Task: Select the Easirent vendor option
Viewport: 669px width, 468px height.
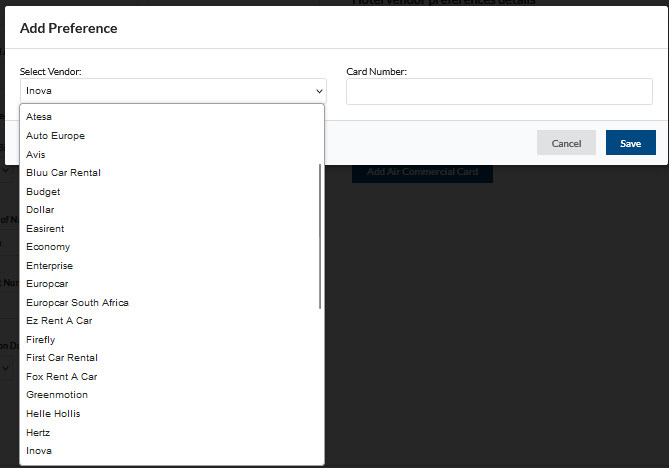Action: click(x=172, y=229)
